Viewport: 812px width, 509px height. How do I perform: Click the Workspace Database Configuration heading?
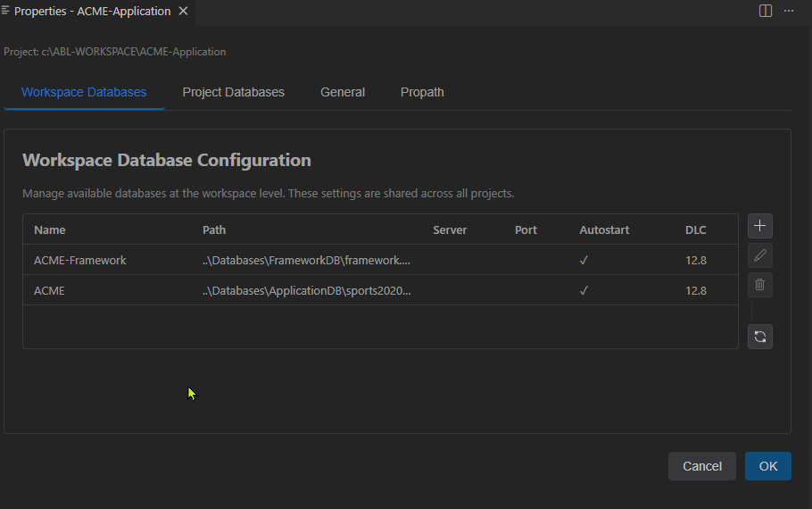click(167, 160)
